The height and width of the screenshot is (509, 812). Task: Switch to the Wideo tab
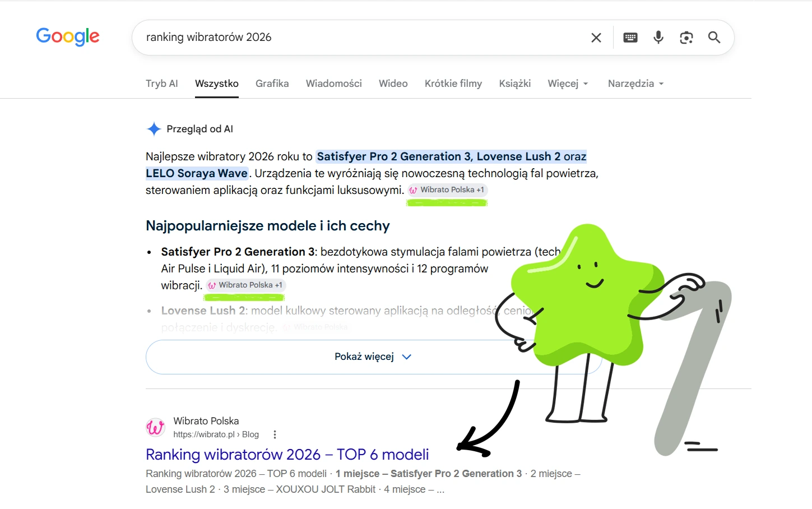(393, 84)
